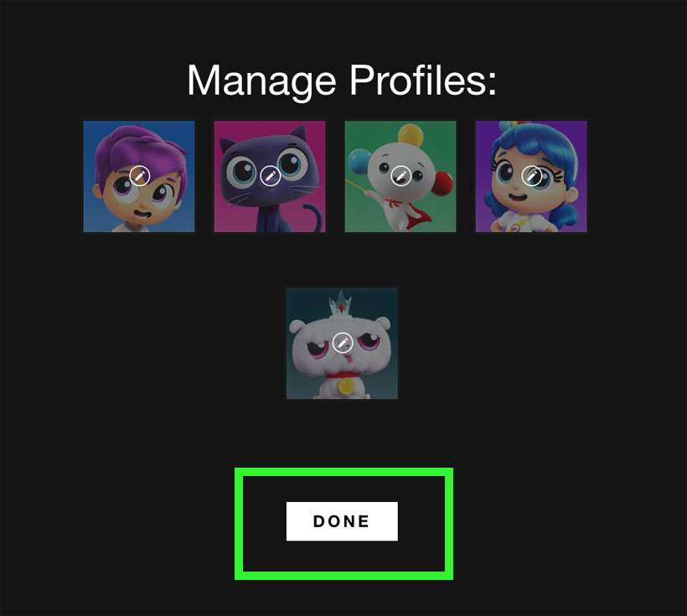This screenshot has height=616, width=687.
Task: Click the red balloon ear on mouse avatar
Action: pos(442,182)
